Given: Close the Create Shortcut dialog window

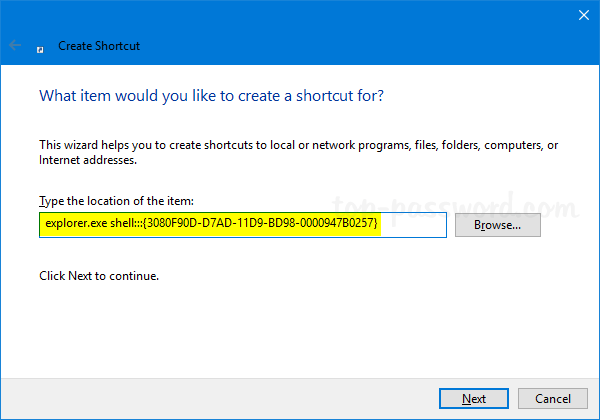Looking at the screenshot, I should pyautogui.click(x=582, y=14).
